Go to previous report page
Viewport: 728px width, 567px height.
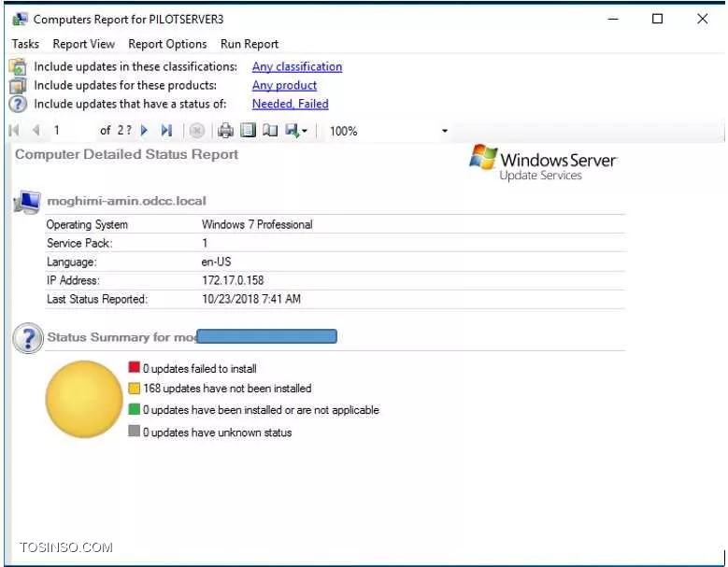coord(36,131)
